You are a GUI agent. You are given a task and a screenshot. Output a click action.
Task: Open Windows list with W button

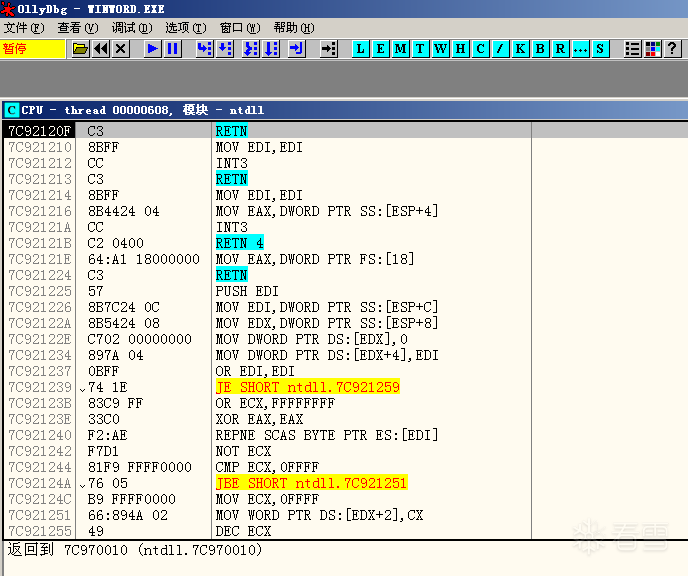(440, 49)
